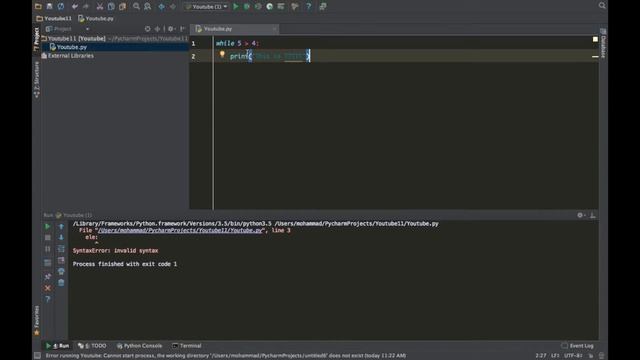Synchronize files with the blue refresh icon

pos(61,6)
